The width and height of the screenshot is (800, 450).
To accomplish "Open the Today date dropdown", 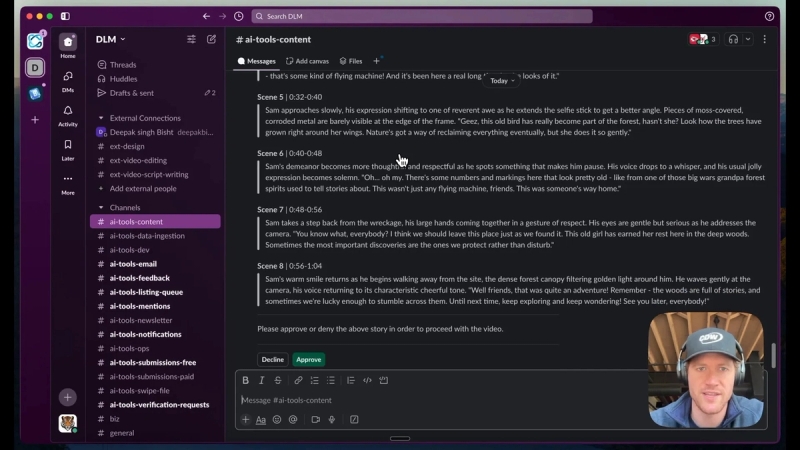I will coord(502,81).
